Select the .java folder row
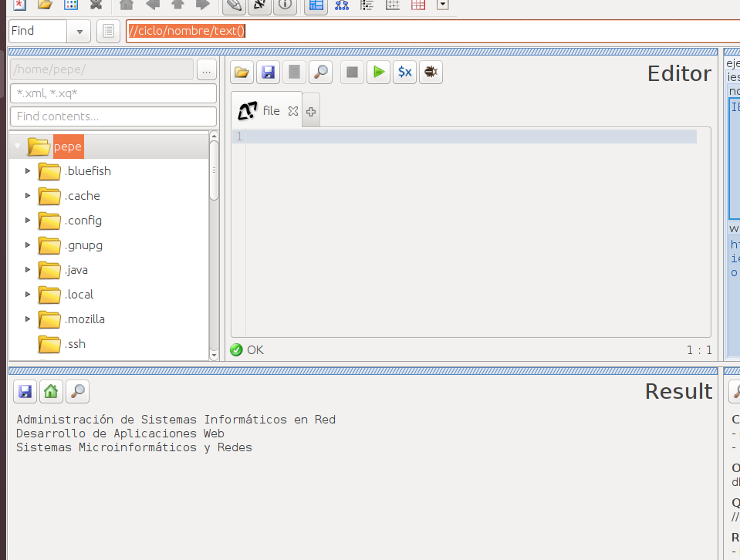This screenshot has width=740, height=560. (109, 270)
